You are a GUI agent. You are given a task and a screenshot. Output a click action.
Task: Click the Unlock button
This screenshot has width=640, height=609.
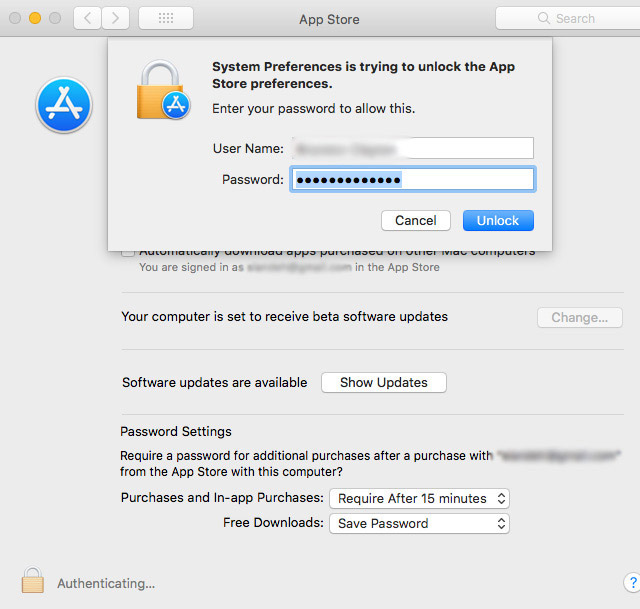click(498, 221)
